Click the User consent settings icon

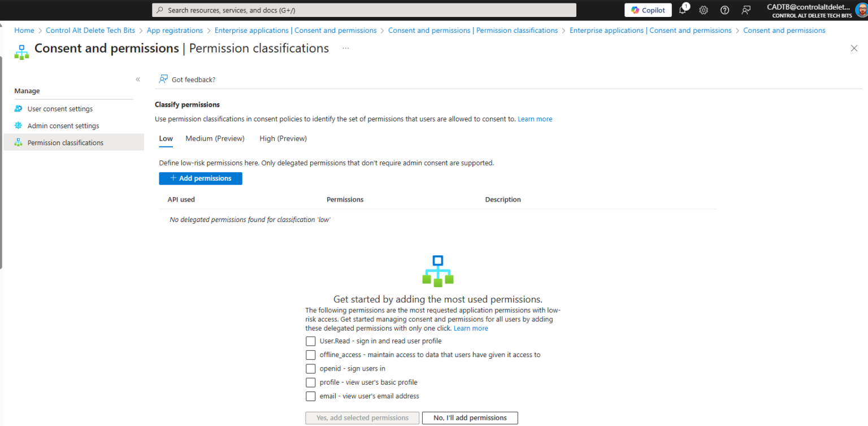[x=19, y=108]
